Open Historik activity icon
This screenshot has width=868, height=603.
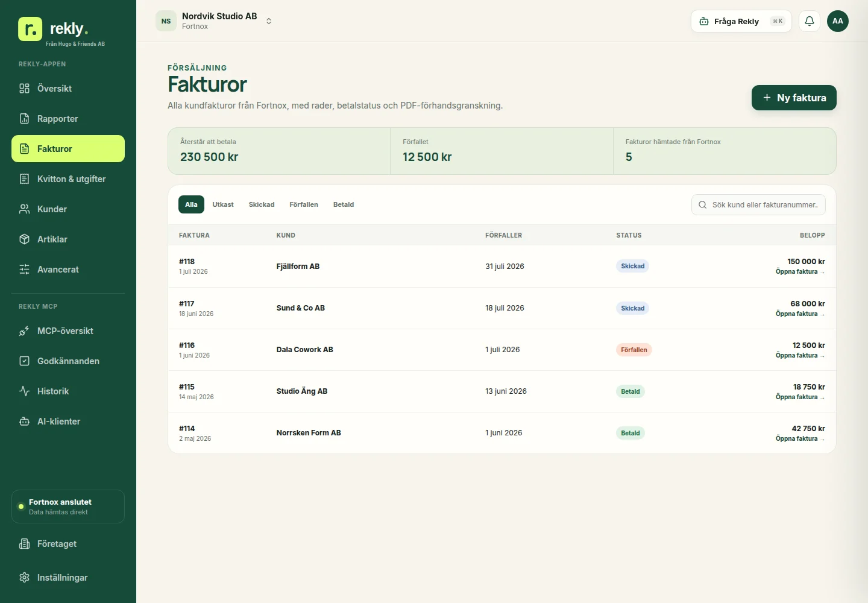tap(24, 391)
